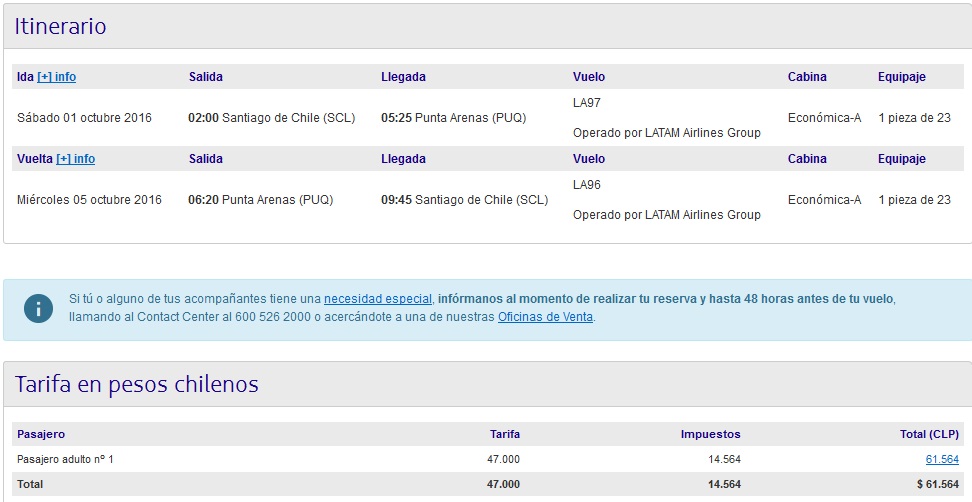Click the Tarifa column header
The width and height of the screenshot is (972, 502).
[505, 434]
